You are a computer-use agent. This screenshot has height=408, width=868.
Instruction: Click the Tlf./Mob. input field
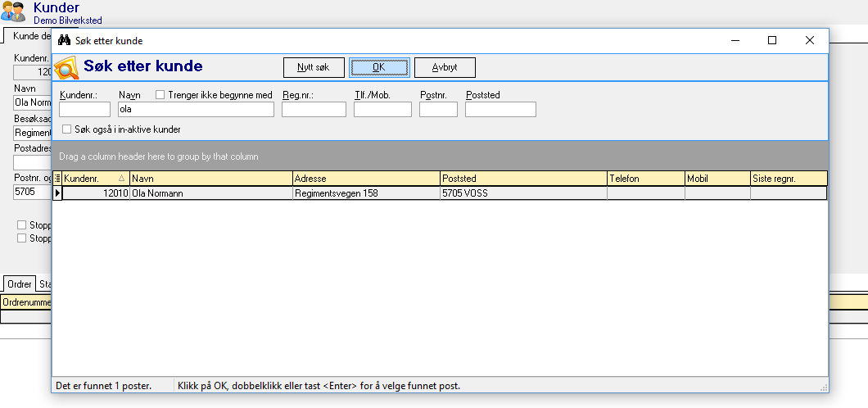(x=382, y=110)
